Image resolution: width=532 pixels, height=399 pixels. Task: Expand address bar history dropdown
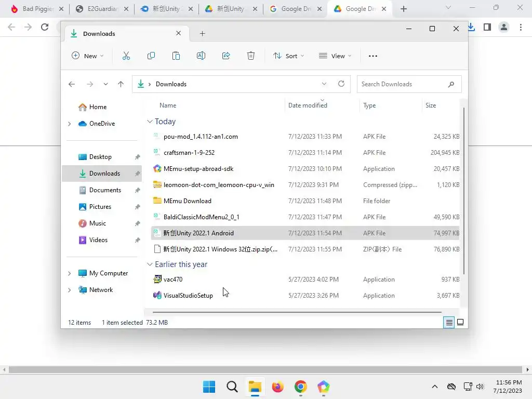324,84
